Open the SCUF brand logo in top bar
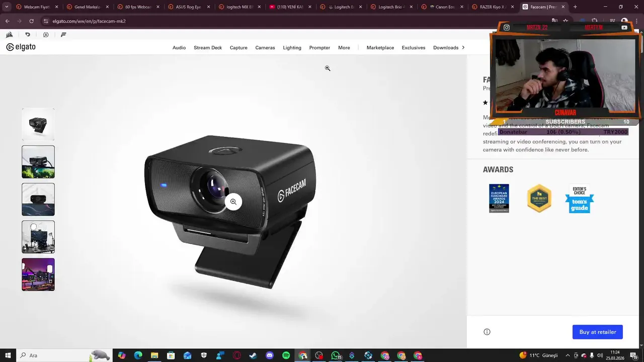Screen dimensions: 644x362 click(x=28, y=35)
